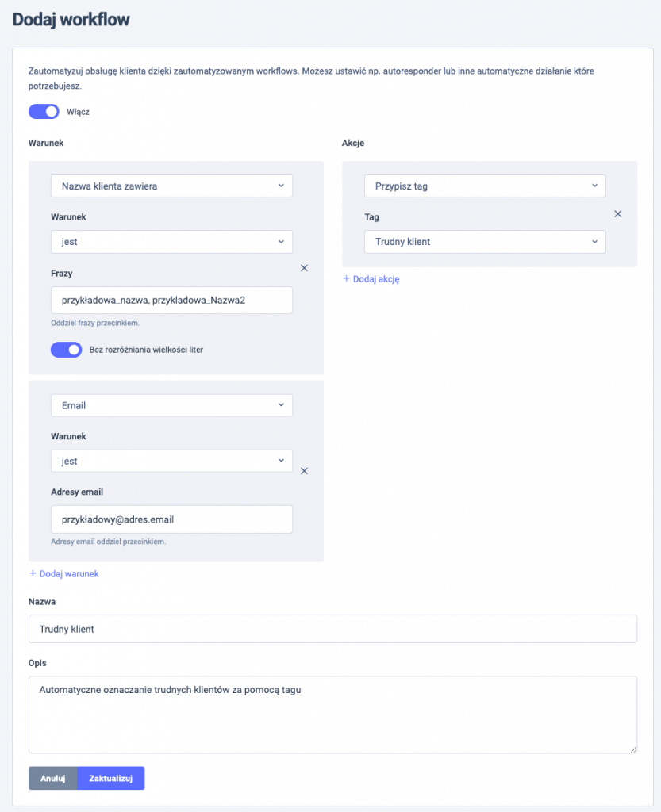
Task: Click the Zaktualizuj button
Action: (111, 779)
